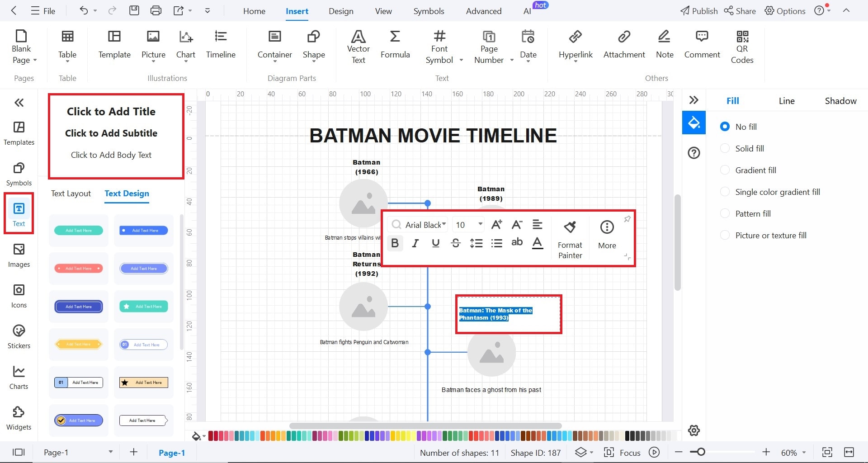
Task: Switch to the Line tab
Action: (786, 101)
